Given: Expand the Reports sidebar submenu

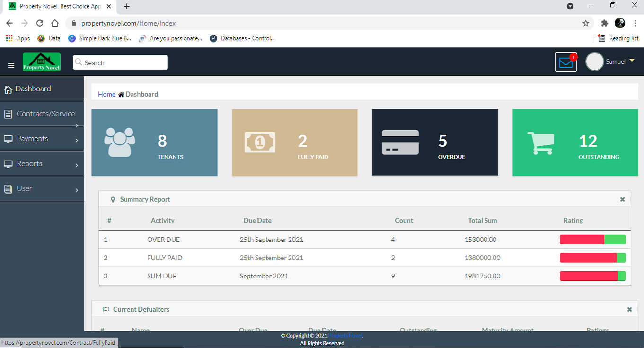Looking at the screenshot, I should tap(42, 164).
